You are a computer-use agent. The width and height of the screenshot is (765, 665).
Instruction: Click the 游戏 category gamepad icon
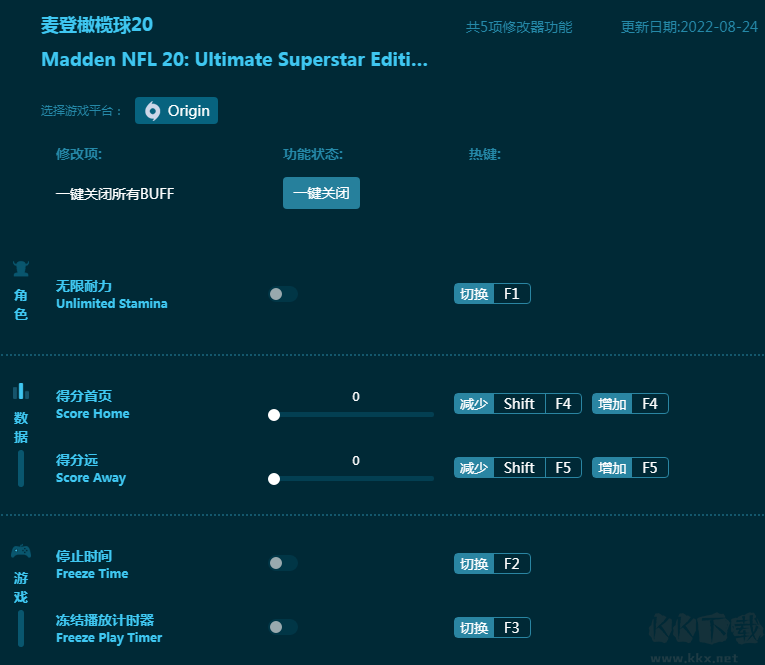tap(21, 551)
